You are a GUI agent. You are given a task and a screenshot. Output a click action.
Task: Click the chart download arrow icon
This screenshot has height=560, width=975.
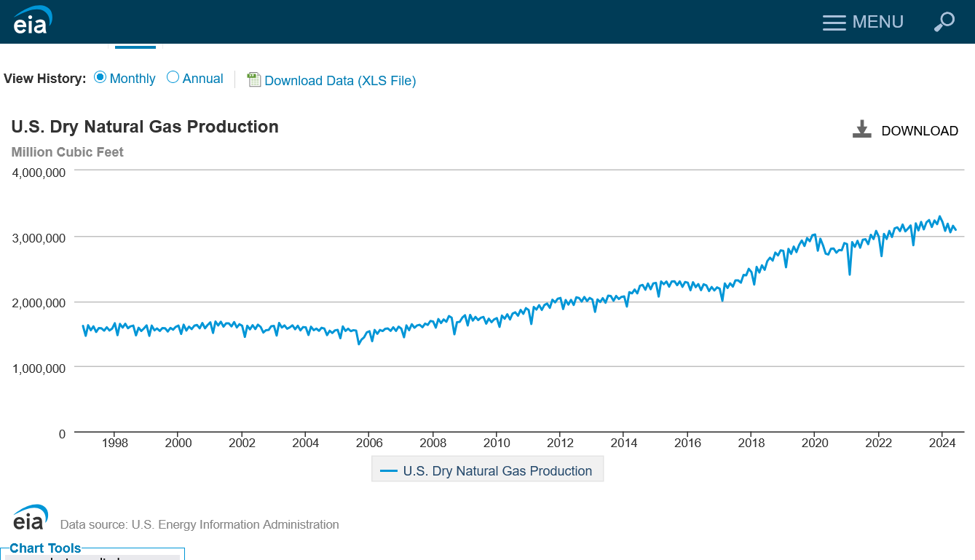(x=861, y=130)
